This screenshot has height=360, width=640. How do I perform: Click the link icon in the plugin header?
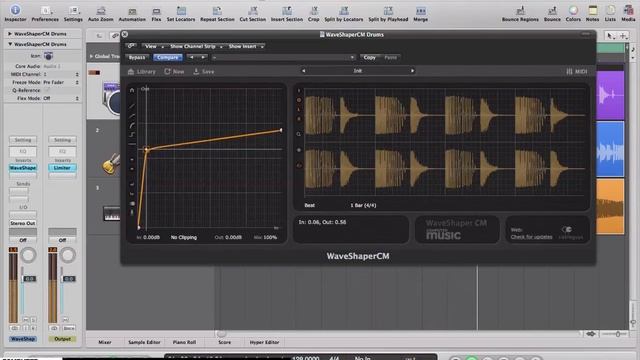131,46
